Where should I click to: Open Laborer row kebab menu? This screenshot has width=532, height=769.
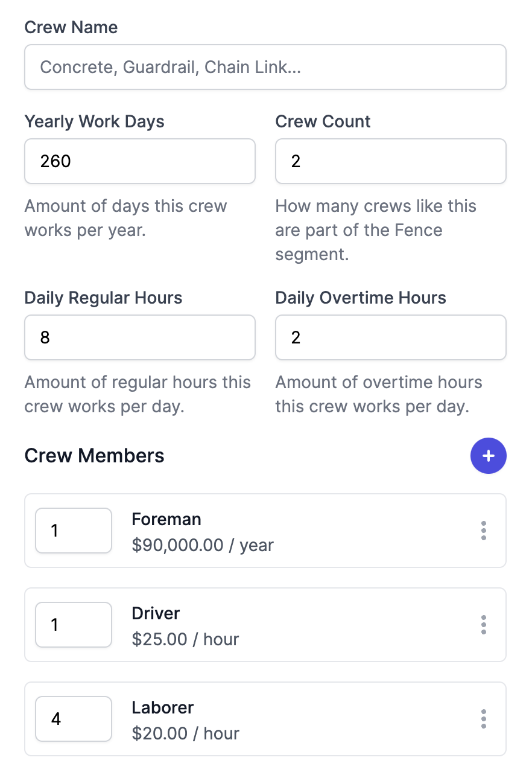coord(483,719)
